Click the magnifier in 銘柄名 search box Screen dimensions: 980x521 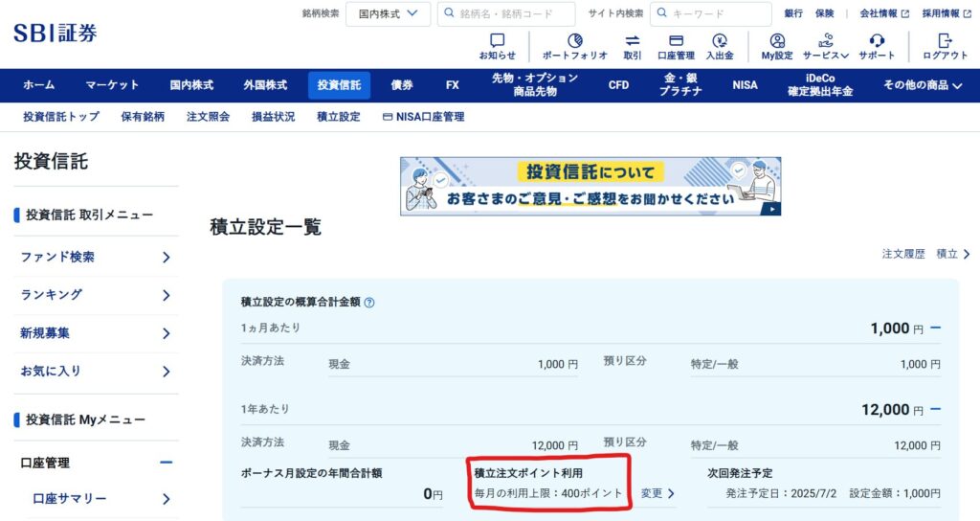tap(449, 13)
